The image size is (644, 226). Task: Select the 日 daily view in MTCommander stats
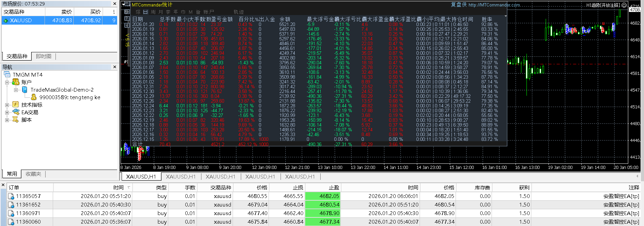(145, 12)
